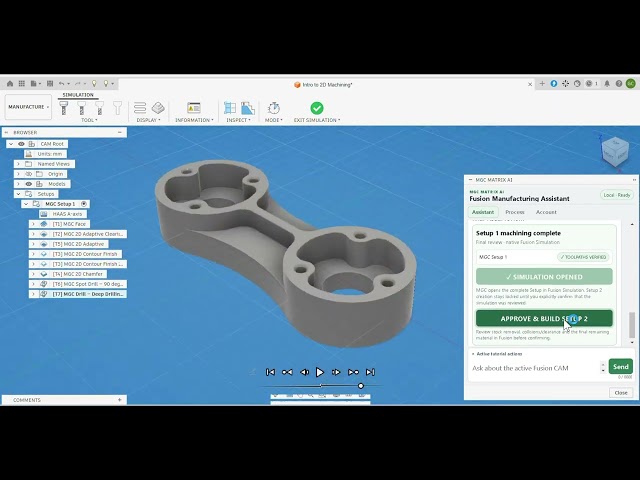Activate MGC Setup 1 radio button
The height and width of the screenshot is (480, 640).
coord(84,204)
